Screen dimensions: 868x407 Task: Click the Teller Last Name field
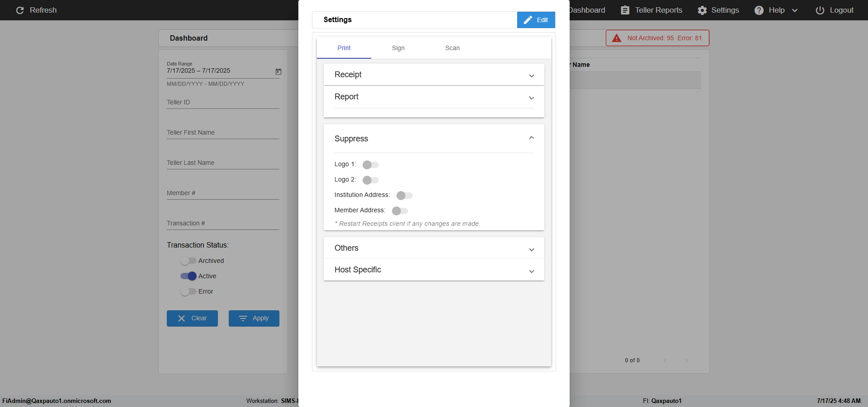[x=223, y=163]
